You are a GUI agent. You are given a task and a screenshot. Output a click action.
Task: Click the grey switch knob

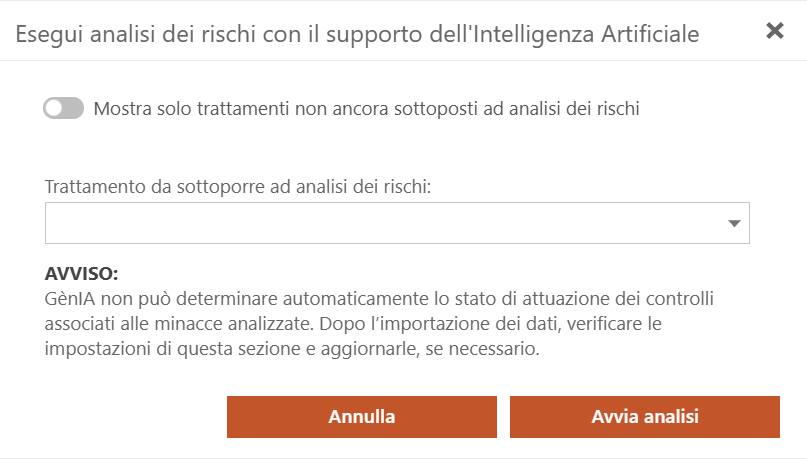click(x=54, y=108)
